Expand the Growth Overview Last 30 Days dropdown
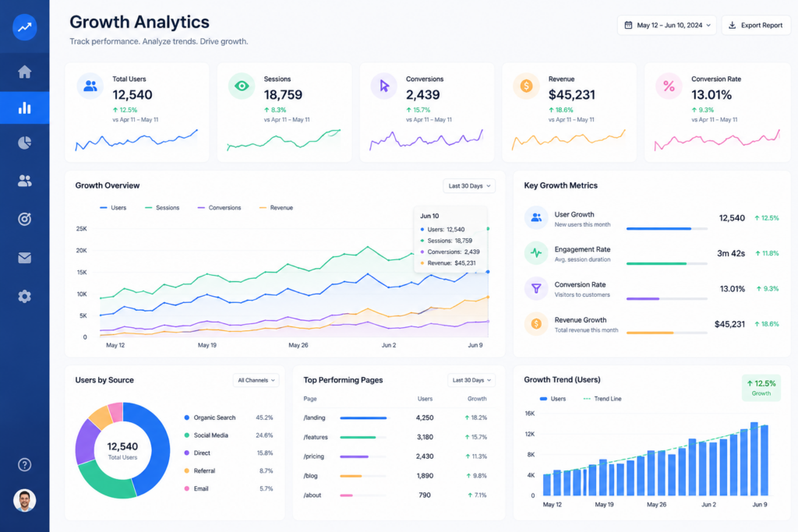Screen dimensions: 798x532 pos(469,185)
